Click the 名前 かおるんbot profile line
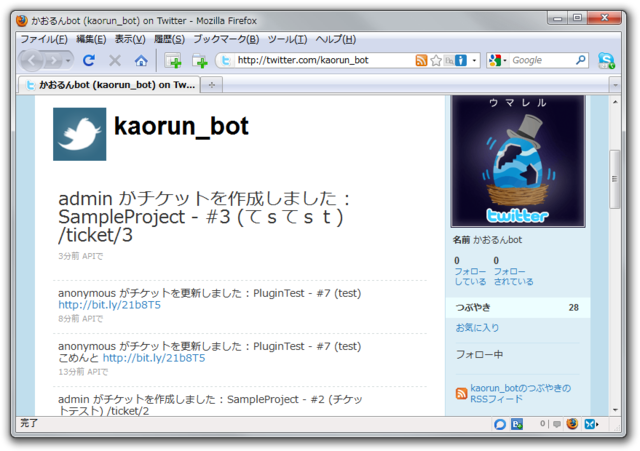This screenshot has height=451, width=640. pos(487,240)
